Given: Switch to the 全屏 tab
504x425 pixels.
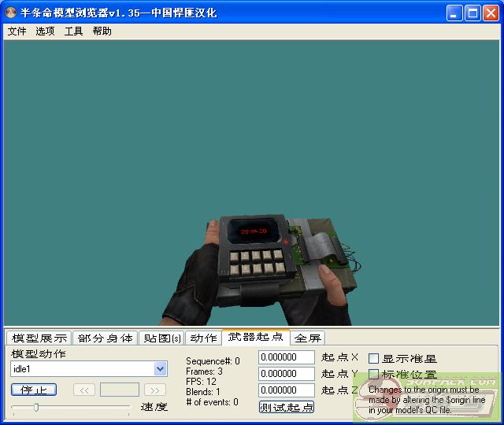Looking at the screenshot, I should click(x=308, y=338).
